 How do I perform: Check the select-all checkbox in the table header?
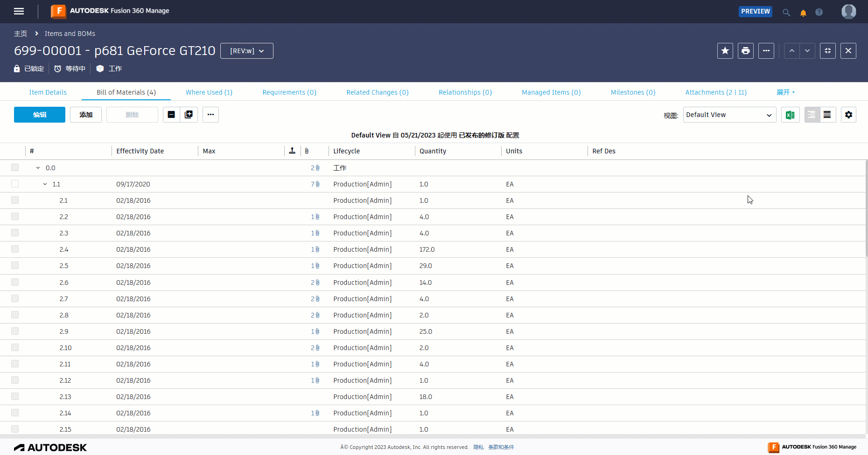[x=14, y=151]
